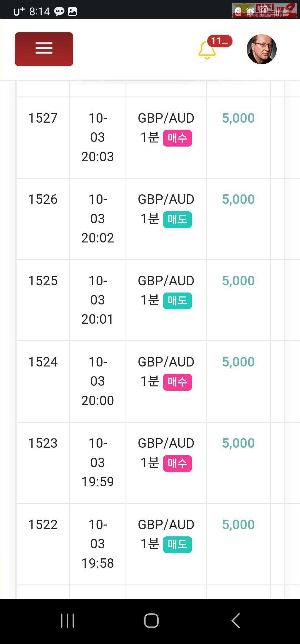Click the GBP/AUD pair on order 1525

[166, 281]
